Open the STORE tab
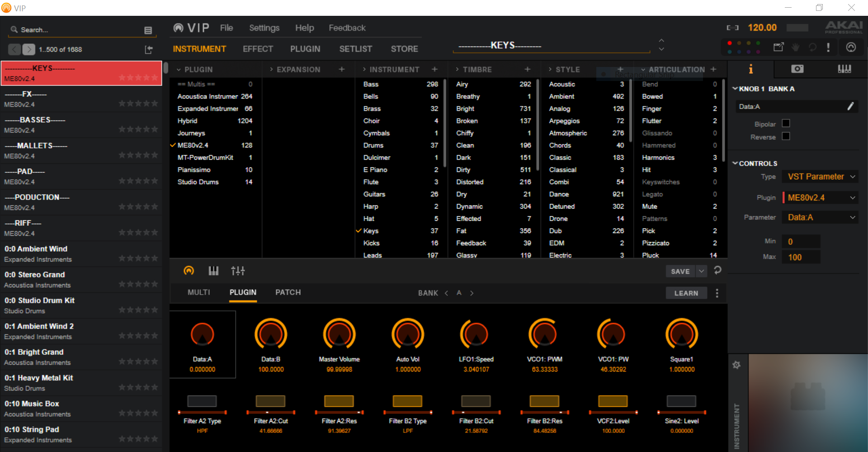The image size is (868, 452). pos(404,49)
